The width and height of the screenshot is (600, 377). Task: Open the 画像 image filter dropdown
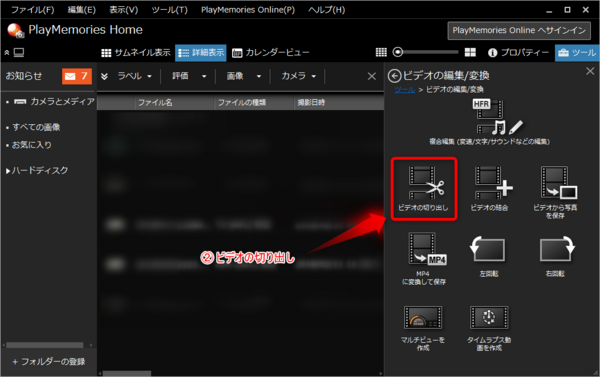244,76
